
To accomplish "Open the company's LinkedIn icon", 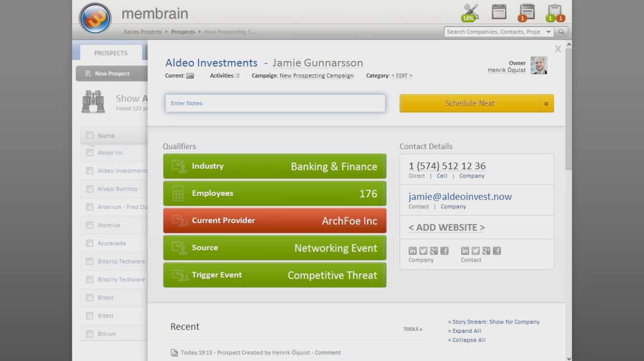I will (413, 251).
